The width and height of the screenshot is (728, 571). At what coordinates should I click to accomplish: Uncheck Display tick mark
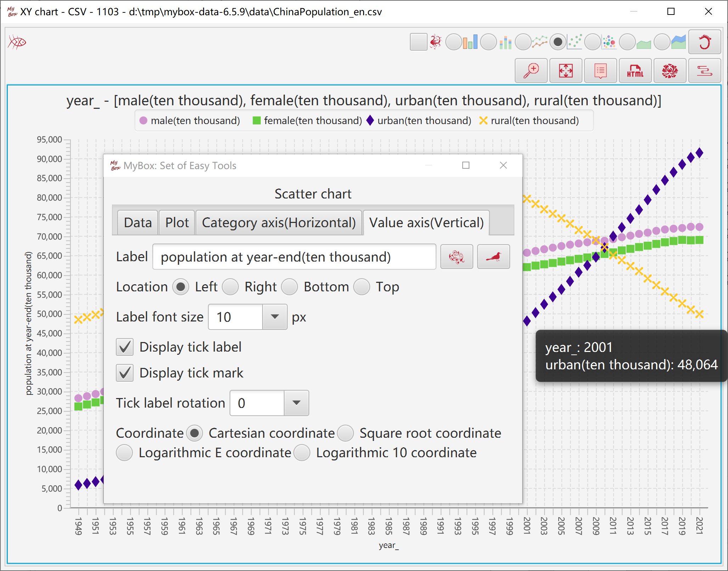[x=125, y=373]
